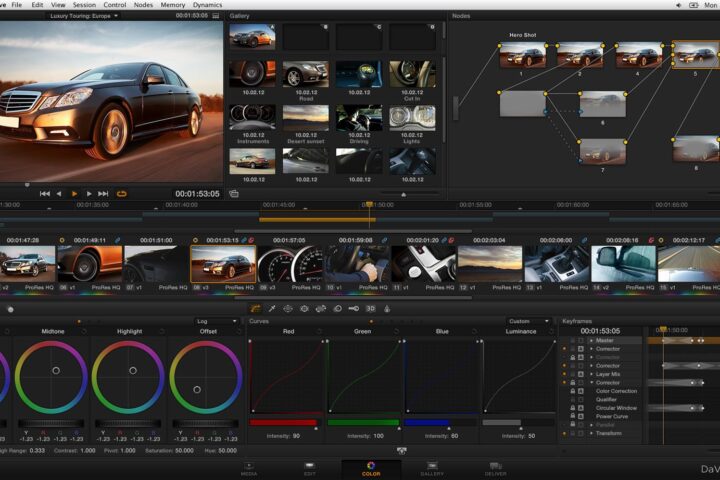Switch to the Edit page tab
Image resolution: width=720 pixels, height=480 pixels.
[x=310, y=469]
